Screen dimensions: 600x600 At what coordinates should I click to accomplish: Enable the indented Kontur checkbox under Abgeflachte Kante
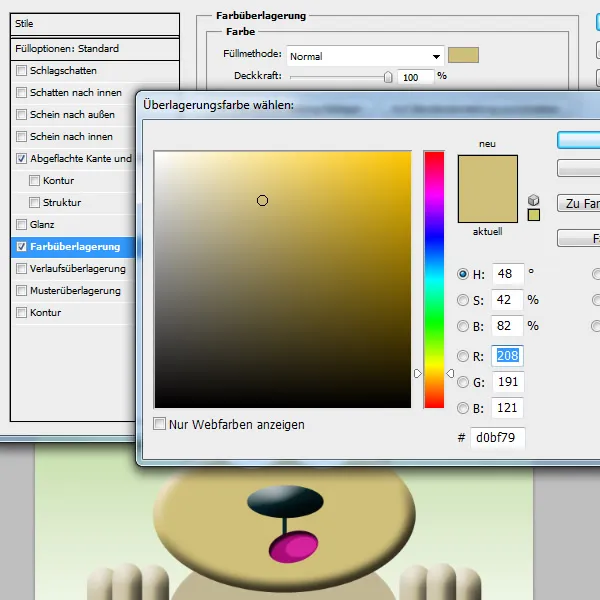[34, 180]
